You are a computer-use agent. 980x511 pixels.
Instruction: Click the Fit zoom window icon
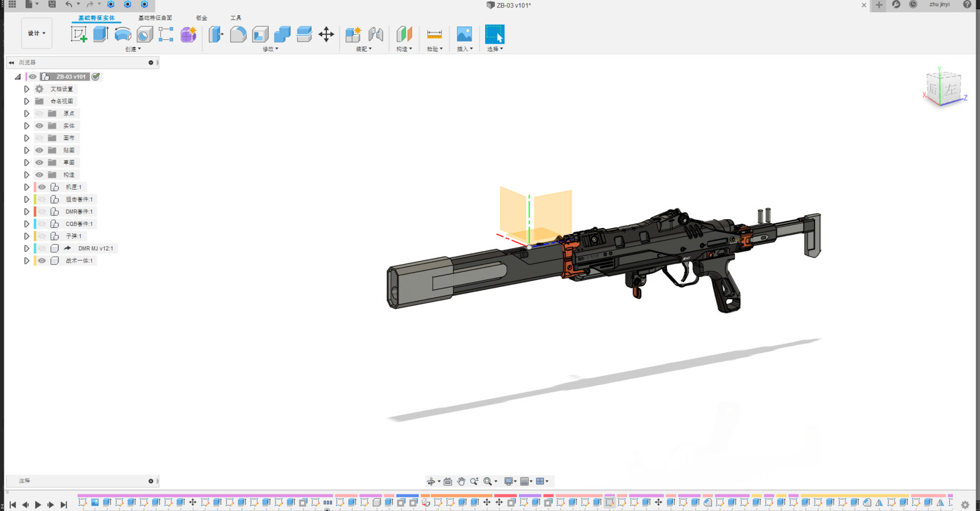tap(488, 482)
